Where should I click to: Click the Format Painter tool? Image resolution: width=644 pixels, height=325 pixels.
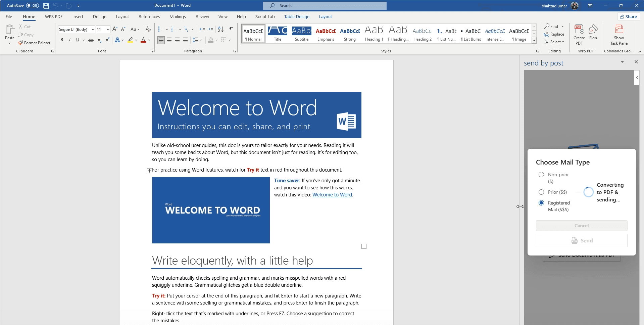point(34,43)
